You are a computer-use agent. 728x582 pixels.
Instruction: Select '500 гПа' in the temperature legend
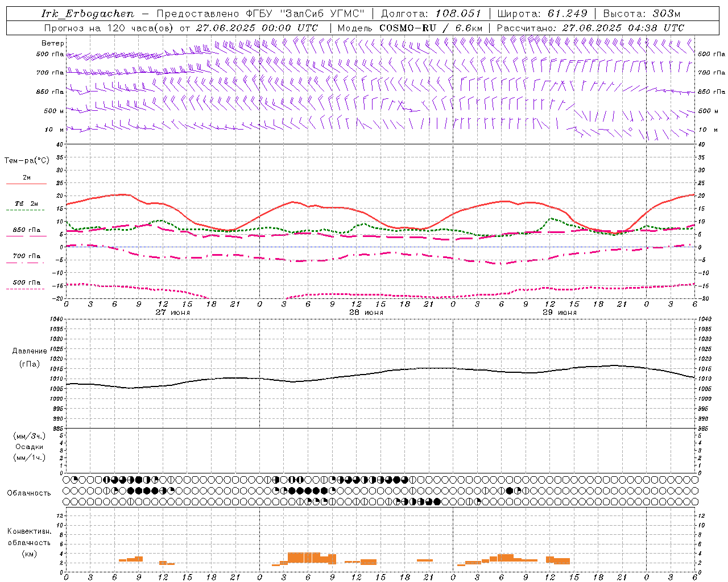pos(26,282)
